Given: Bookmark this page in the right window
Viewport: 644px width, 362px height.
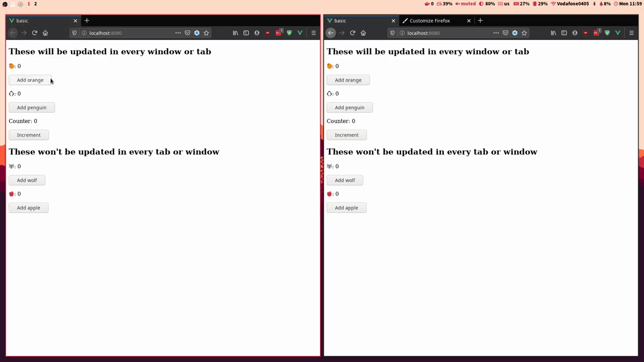Looking at the screenshot, I should pos(524,33).
